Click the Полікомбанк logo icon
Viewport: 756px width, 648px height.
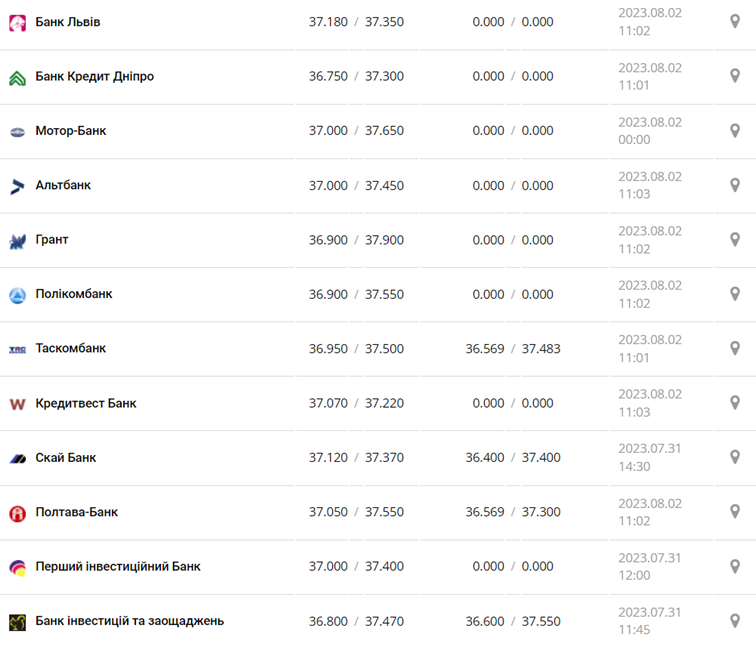click(17, 295)
